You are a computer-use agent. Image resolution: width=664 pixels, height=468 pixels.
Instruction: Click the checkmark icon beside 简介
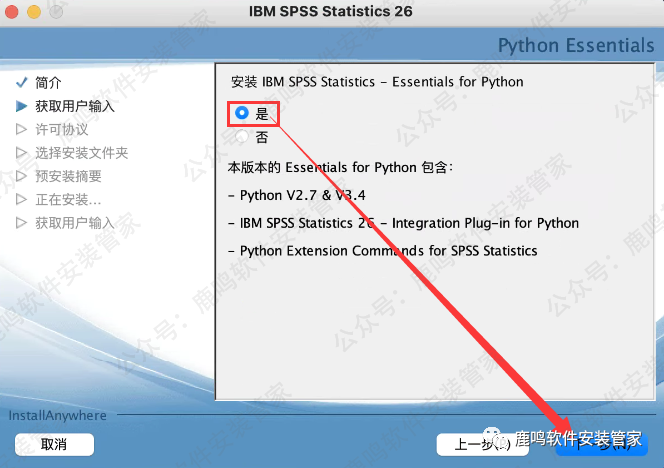(x=21, y=82)
